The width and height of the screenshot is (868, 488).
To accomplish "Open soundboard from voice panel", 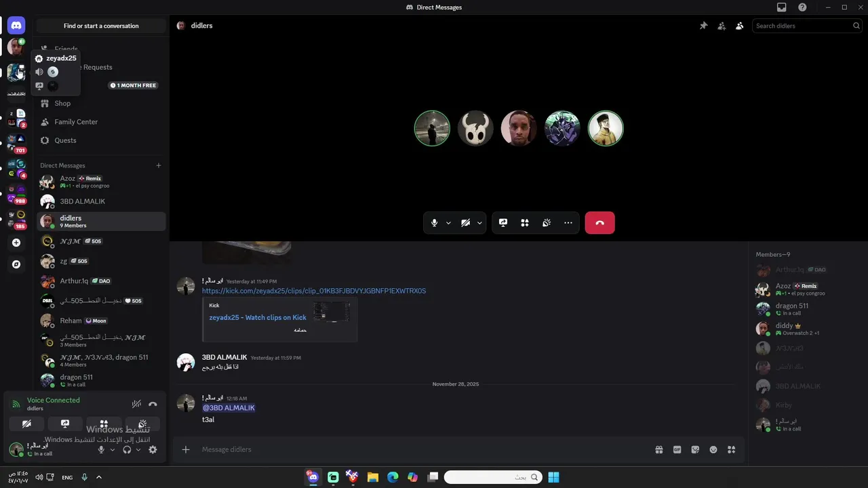I will [x=142, y=424].
